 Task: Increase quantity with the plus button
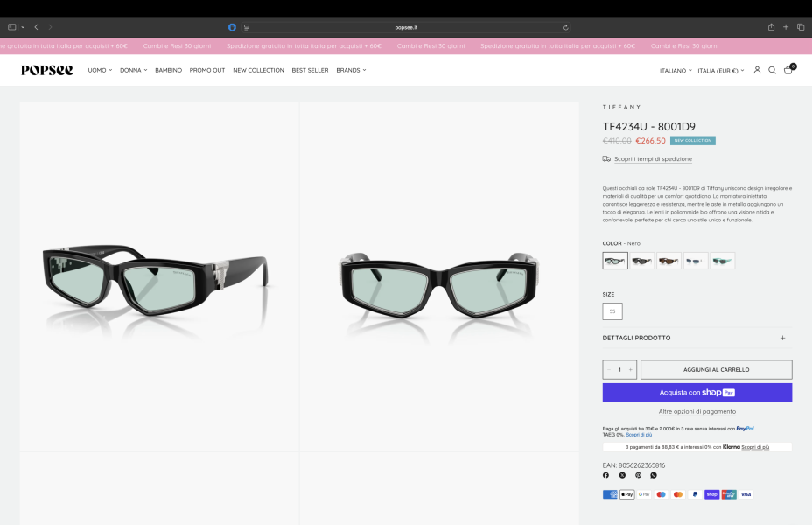click(x=630, y=369)
